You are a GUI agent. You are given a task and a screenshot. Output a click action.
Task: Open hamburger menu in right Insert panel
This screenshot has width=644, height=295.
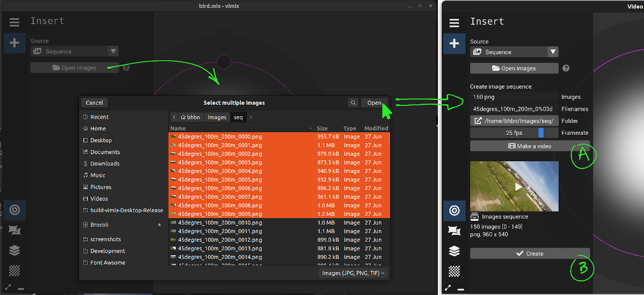pos(454,23)
